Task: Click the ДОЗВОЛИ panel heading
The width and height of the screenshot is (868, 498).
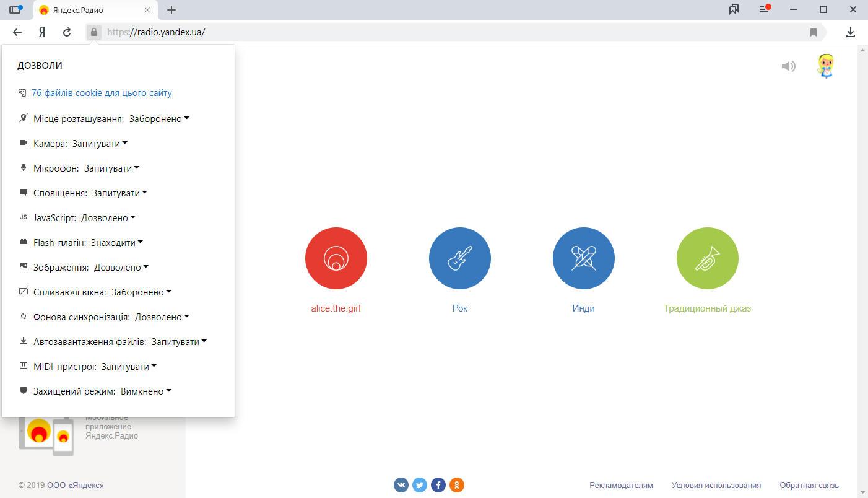Action: 40,66
